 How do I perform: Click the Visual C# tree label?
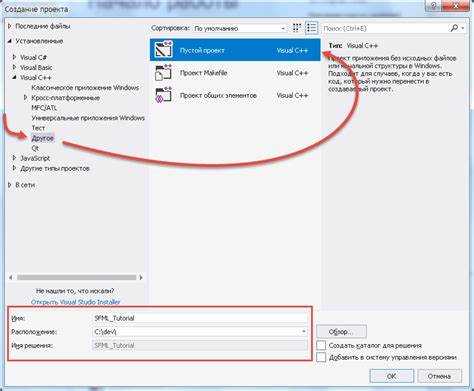pyautogui.click(x=33, y=57)
